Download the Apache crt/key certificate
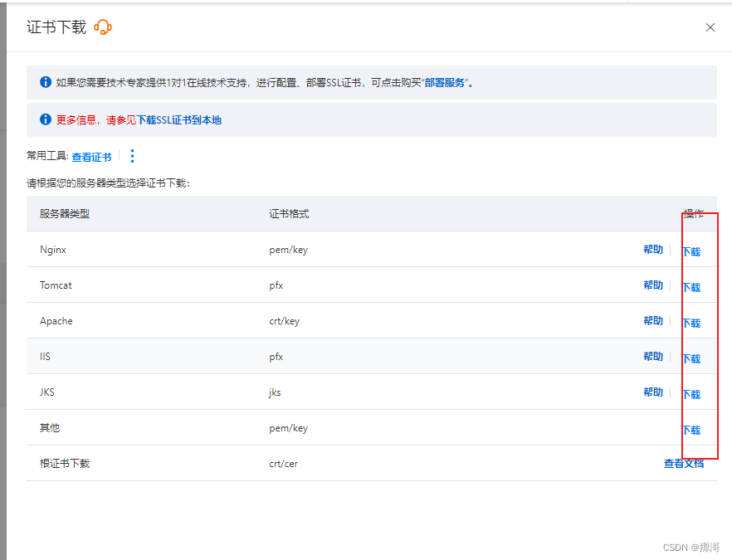This screenshot has width=732, height=560. 692,323
